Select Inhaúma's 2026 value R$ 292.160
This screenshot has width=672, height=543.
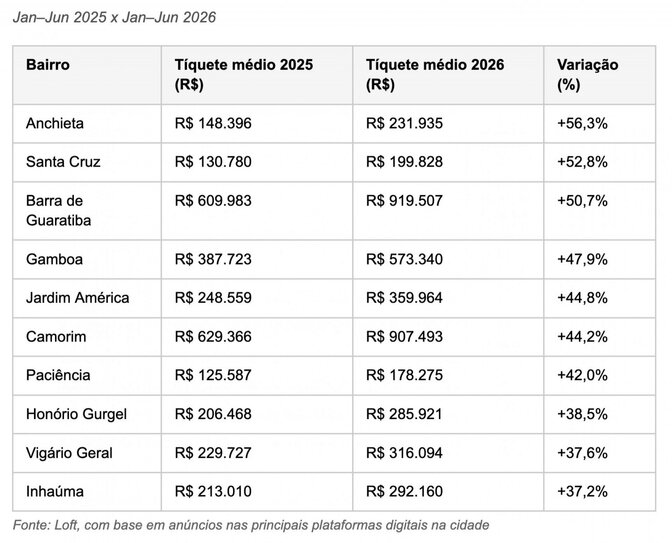point(404,491)
